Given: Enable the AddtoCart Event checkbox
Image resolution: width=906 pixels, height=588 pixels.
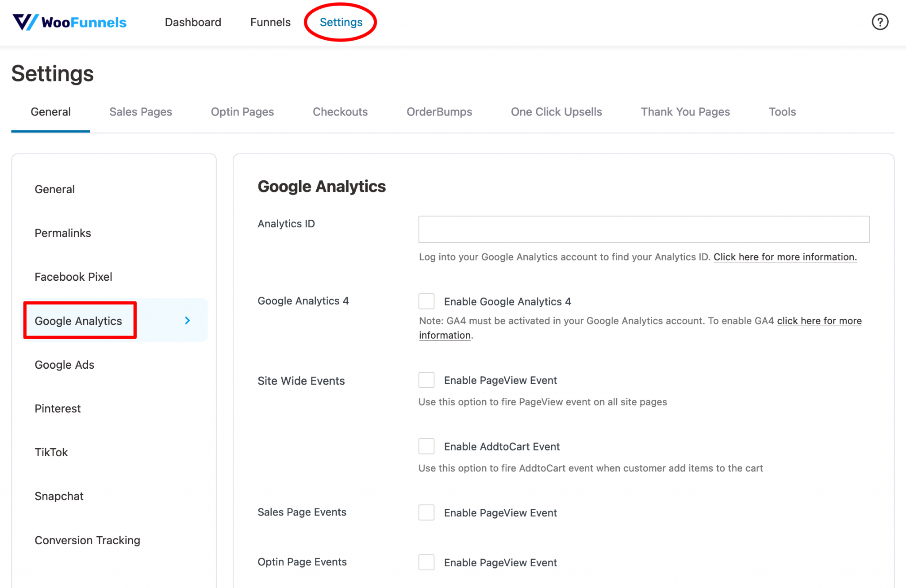Looking at the screenshot, I should click(426, 446).
